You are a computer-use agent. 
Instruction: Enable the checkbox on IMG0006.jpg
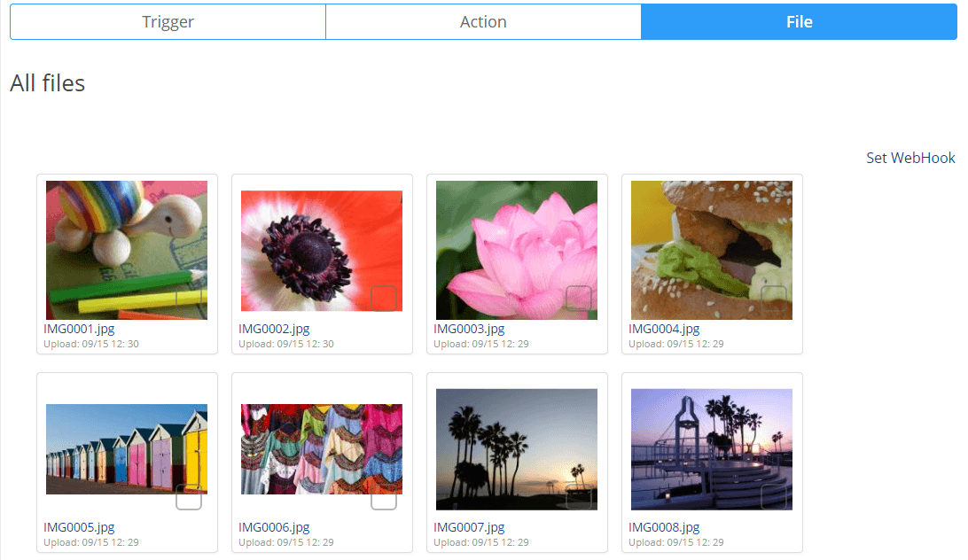[x=384, y=497]
